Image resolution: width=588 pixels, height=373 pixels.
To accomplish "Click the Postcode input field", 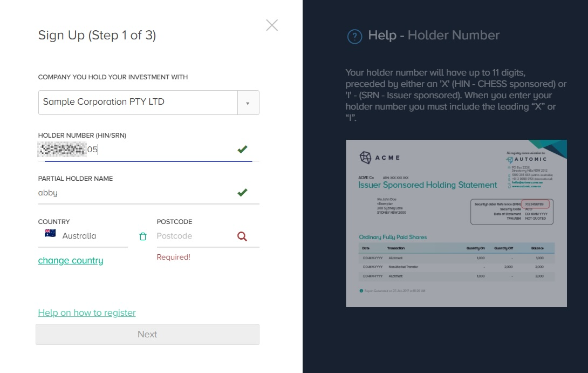I will tap(208, 236).
